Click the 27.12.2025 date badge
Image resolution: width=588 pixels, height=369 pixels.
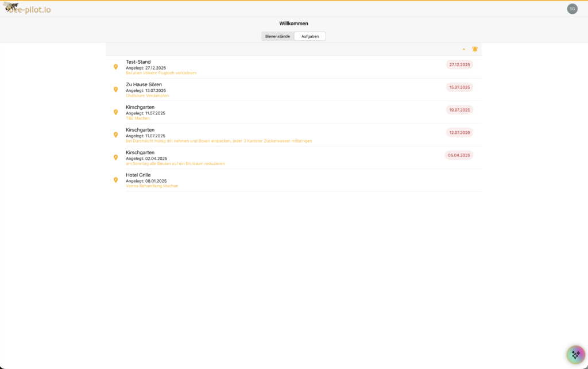coord(459,64)
